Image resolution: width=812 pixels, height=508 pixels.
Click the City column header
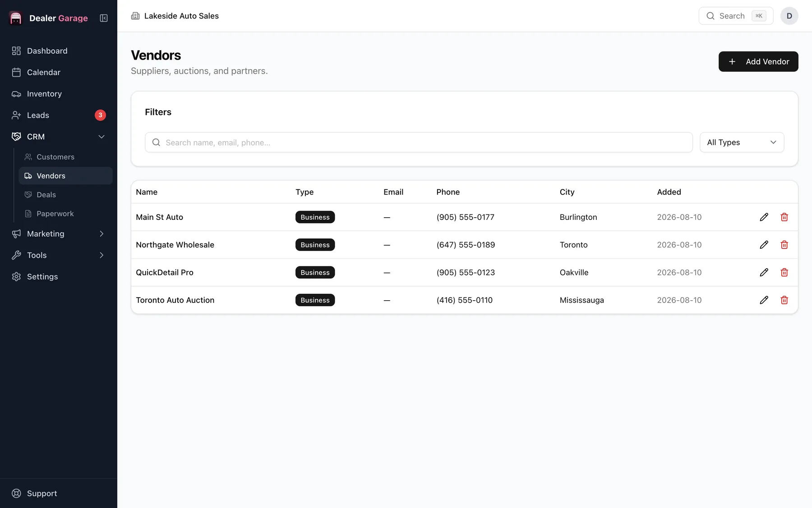click(x=567, y=192)
